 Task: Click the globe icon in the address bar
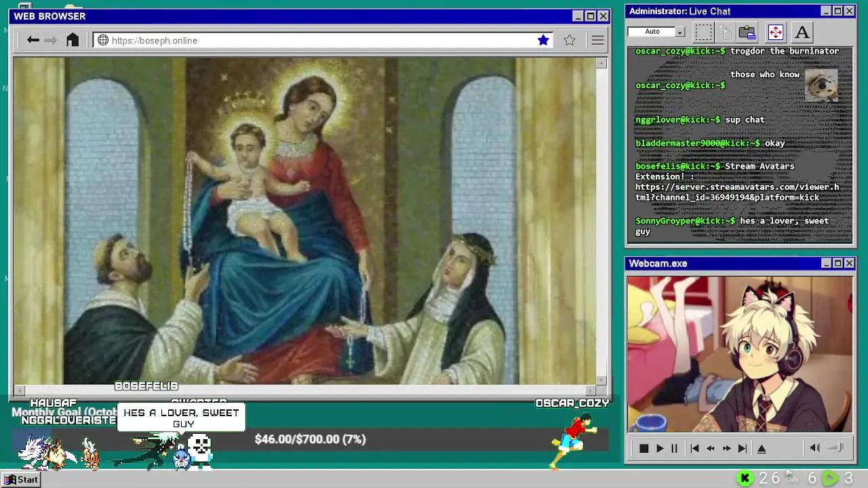pos(103,40)
